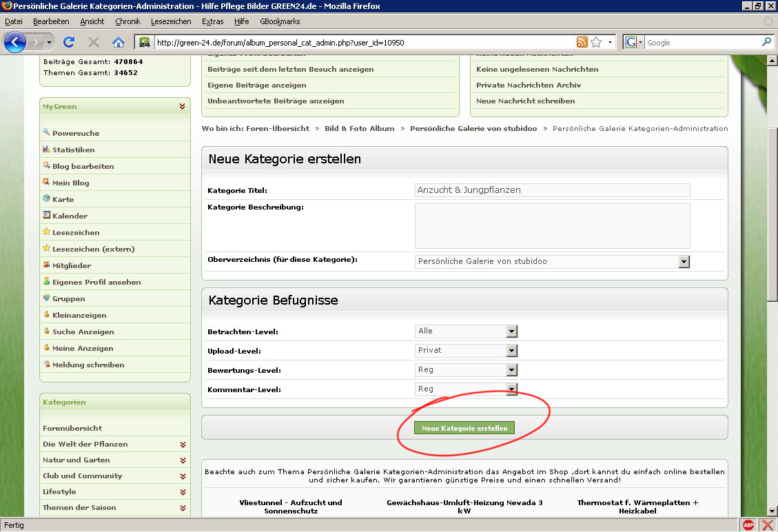Open the Extras menu
The height and width of the screenshot is (532, 778).
[212, 21]
